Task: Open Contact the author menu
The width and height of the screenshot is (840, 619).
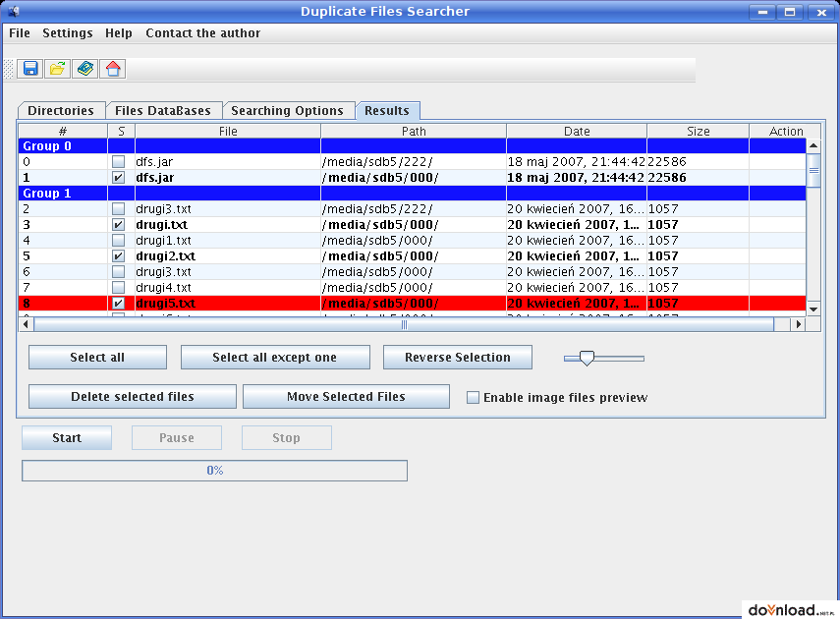Action: click(203, 33)
